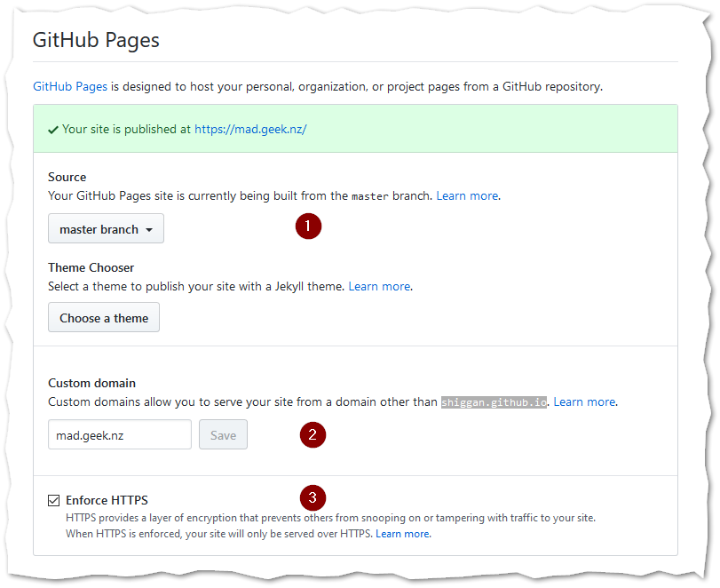Image resolution: width=720 pixels, height=588 pixels.
Task: Open Learn more link under Theme Chooser
Action: click(379, 287)
